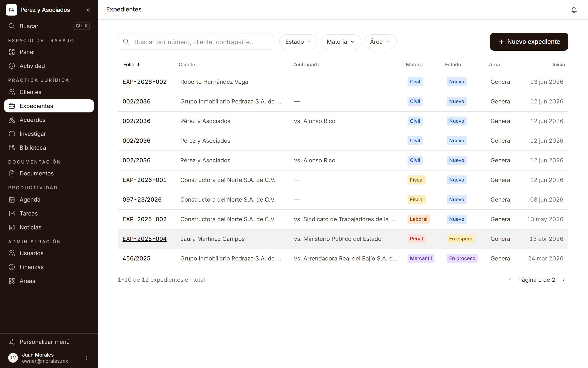Click Nuevo expediente button
588x368 pixels.
coord(529,42)
